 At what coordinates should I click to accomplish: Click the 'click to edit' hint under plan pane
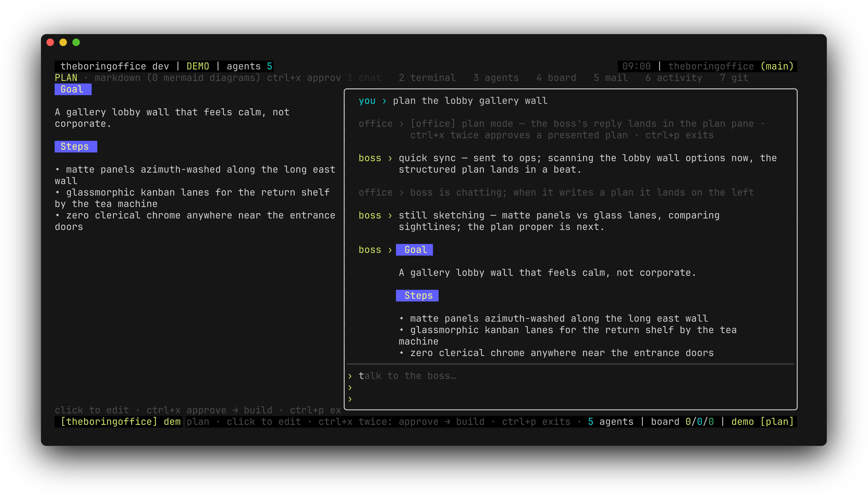click(92, 410)
